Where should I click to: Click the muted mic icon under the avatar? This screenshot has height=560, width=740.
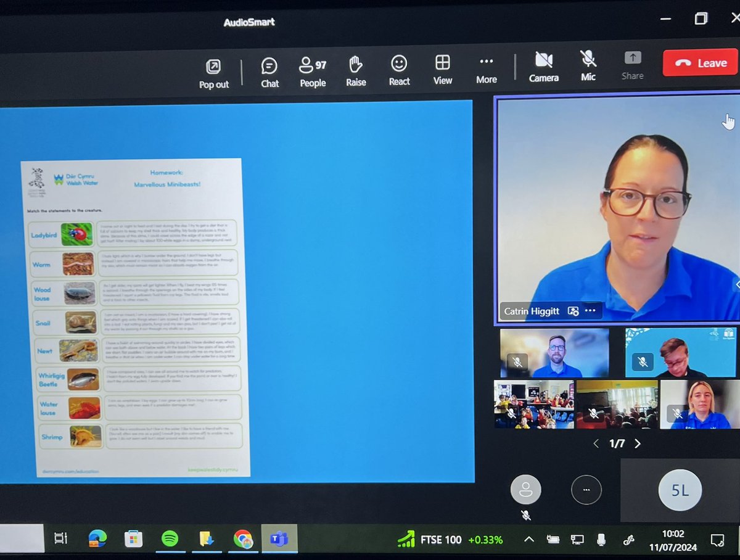pos(525,515)
